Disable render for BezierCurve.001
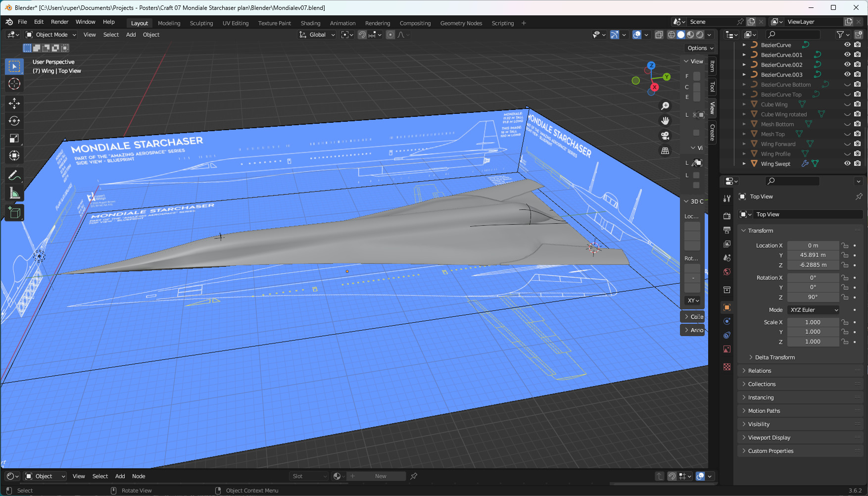 click(x=857, y=54)
